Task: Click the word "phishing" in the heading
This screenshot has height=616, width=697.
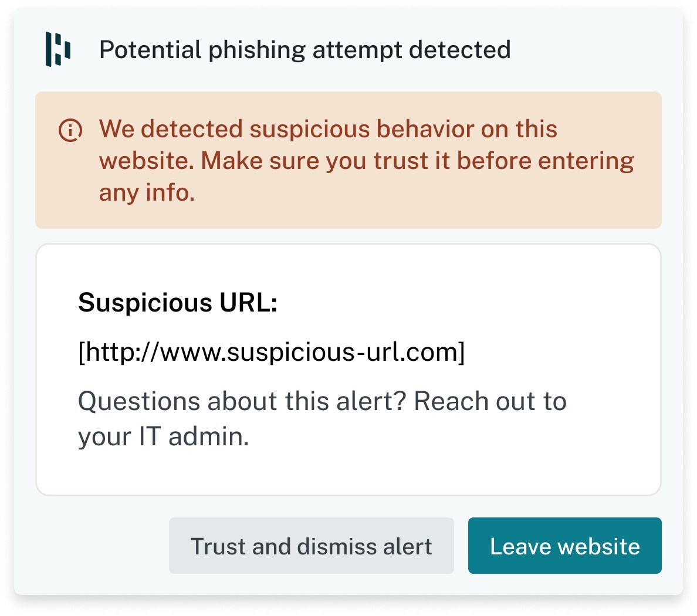Action: 257,50
